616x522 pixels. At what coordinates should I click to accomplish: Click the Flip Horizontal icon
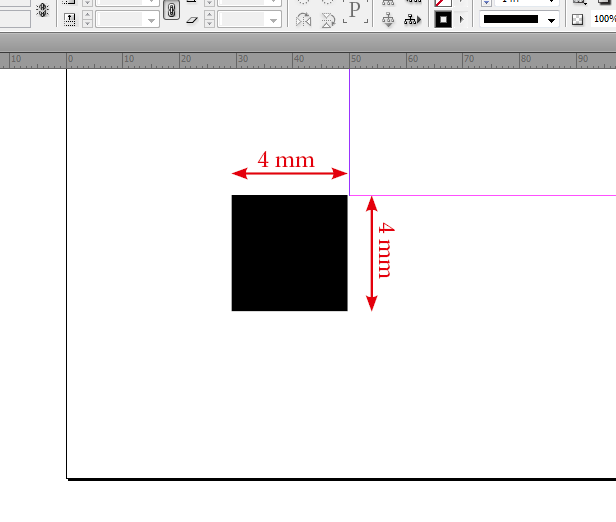coord(303,20)
